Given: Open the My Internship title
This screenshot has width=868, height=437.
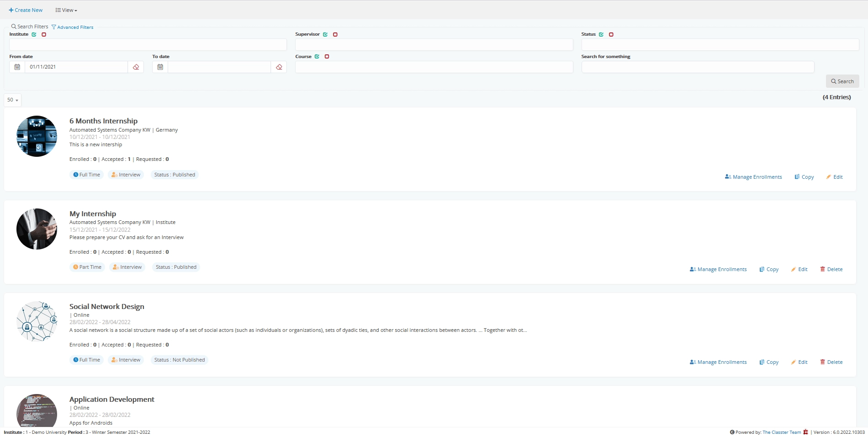Looking at the screenshot, I should (93, 214).
